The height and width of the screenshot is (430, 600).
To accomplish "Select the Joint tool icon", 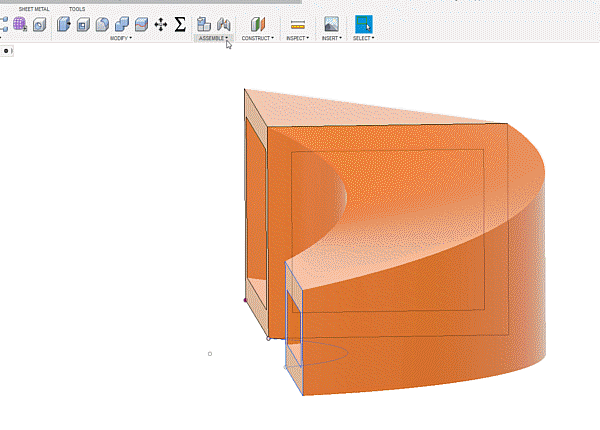I will coord(223,24).
